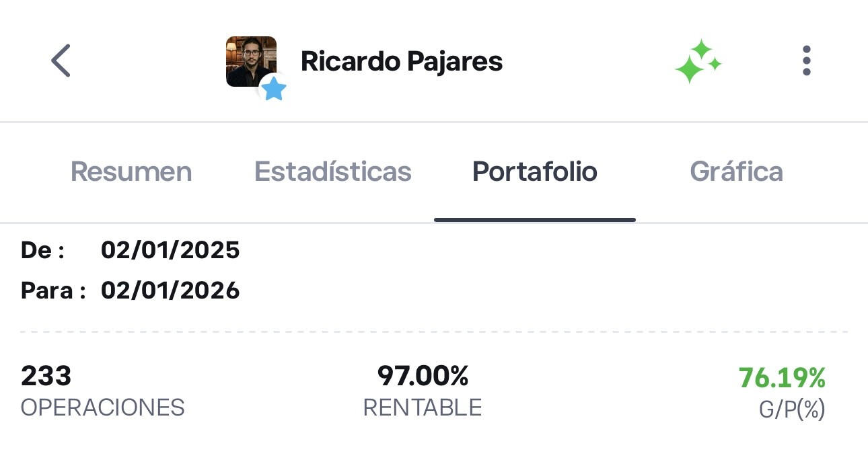Tap the green sparkles icon
The height and width of the screenshot is (470, 868).
pyautogui.click(x=698, y=62)
